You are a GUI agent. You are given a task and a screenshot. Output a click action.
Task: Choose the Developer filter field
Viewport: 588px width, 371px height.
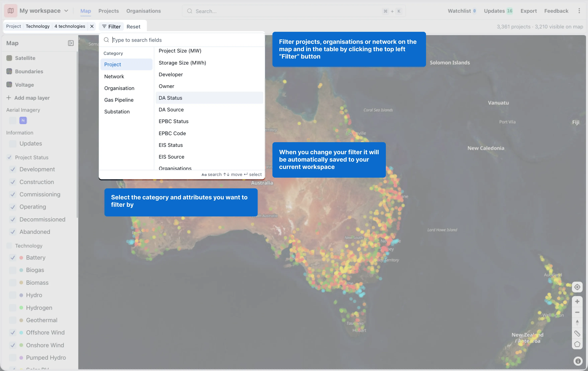tap(209, 74)
